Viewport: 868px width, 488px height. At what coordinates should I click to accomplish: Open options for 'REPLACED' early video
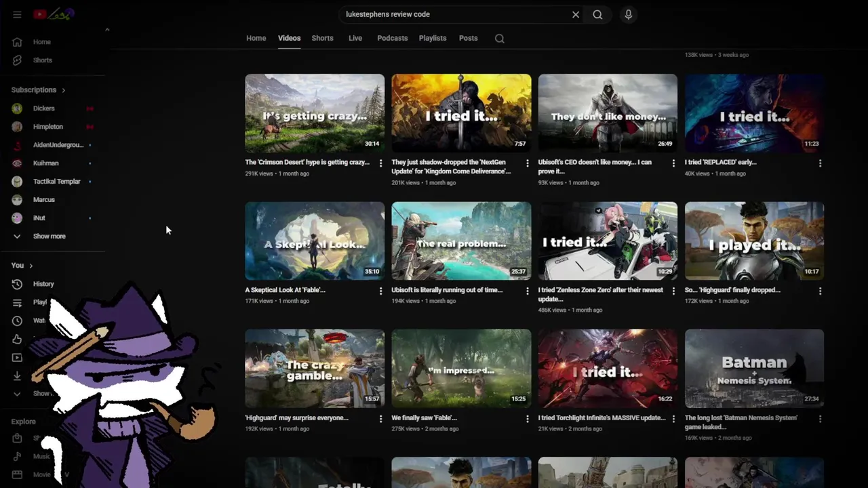[820, 163]
